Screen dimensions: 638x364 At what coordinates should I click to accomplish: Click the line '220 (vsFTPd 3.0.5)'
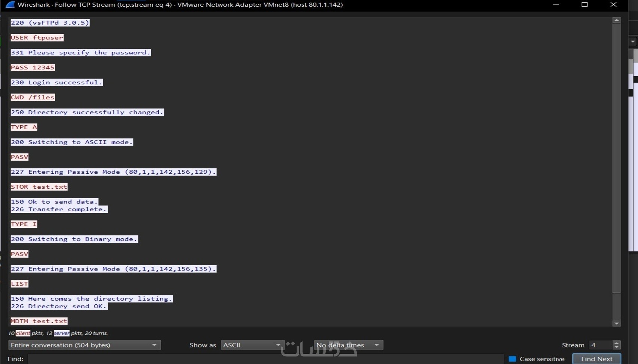(x=50, y=23)
